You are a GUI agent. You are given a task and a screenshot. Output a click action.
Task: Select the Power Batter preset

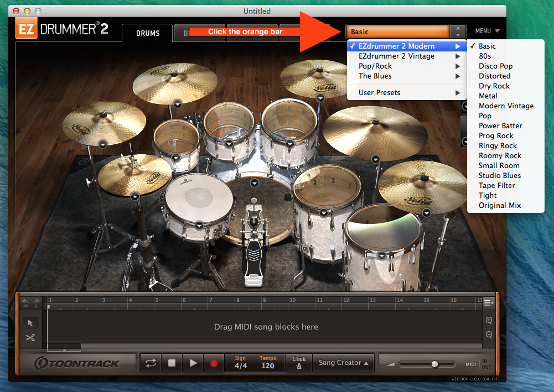505,126
